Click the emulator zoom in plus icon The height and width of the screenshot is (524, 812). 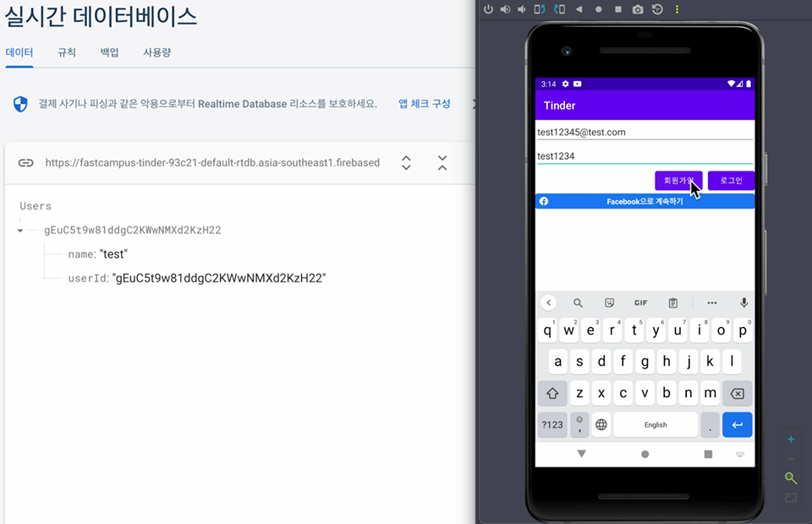(x=791, y=439)
